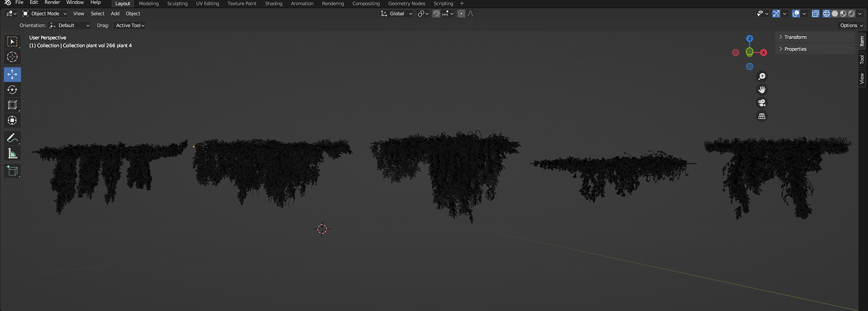Image resolution: width=868 pixels, height=311 pixels.
Task: Expand the Properties panel
Action: point(815,49)
